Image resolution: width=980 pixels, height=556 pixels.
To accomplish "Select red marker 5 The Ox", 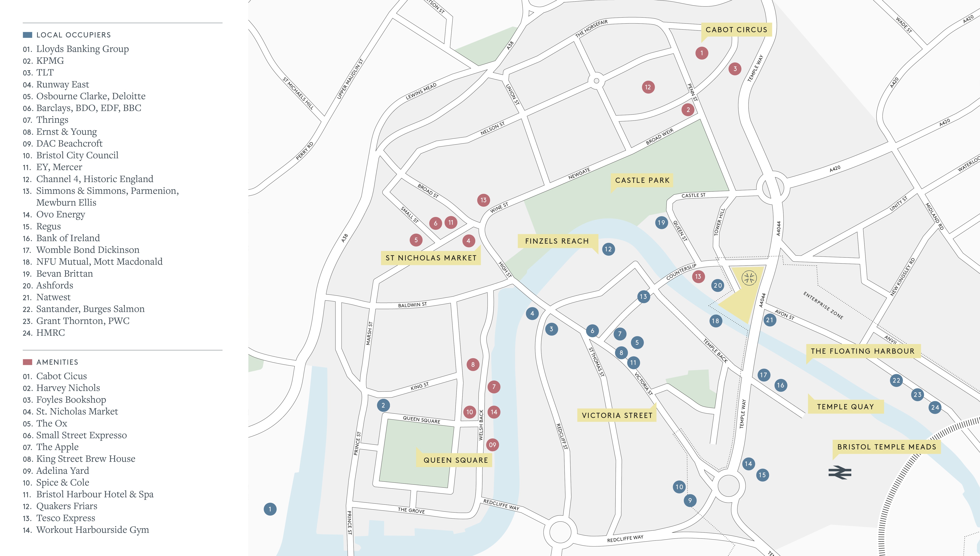I will 416,240.
